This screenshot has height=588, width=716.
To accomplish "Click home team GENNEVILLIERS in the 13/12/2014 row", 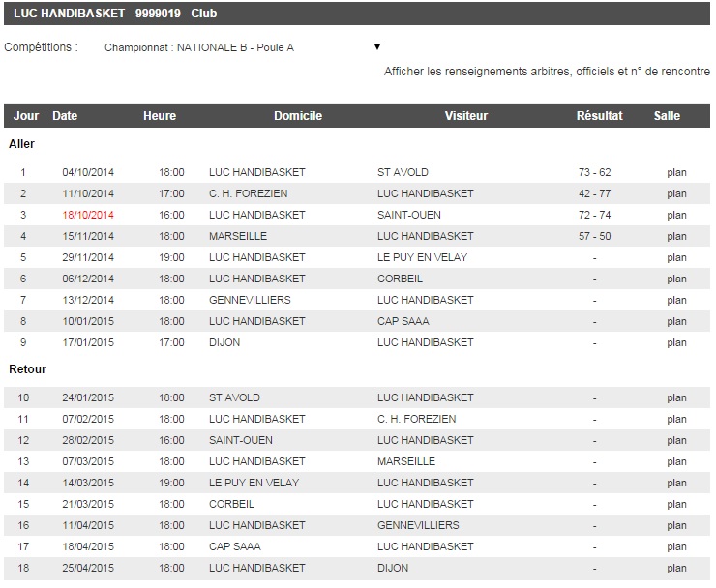I will coord(250,301).
